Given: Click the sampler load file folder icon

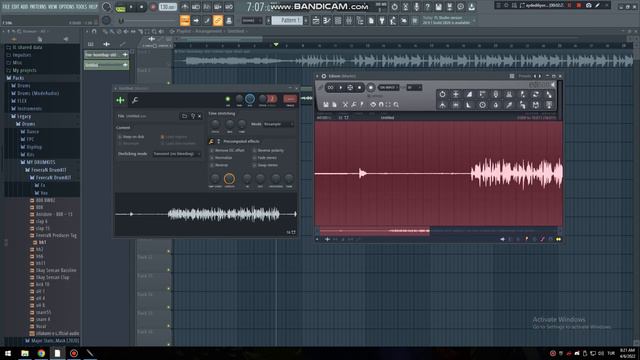Looking at the screenshot, I should 184,116.
